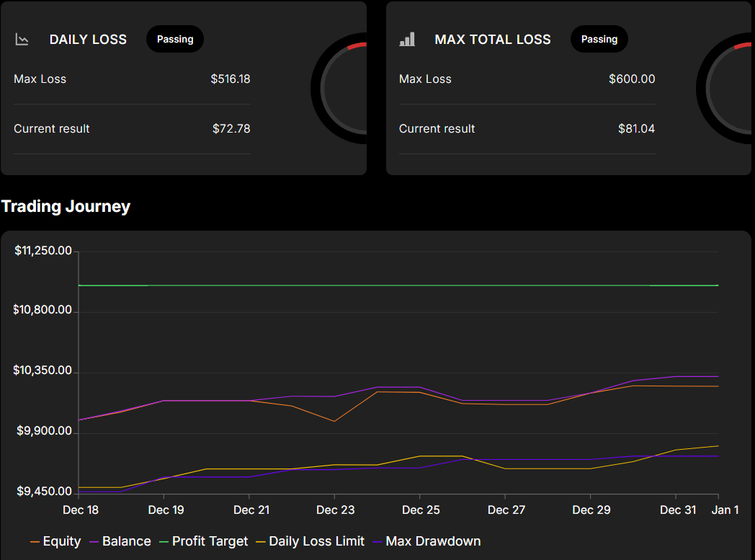Click the $10,350.00 y-axis label

point(43,370)
